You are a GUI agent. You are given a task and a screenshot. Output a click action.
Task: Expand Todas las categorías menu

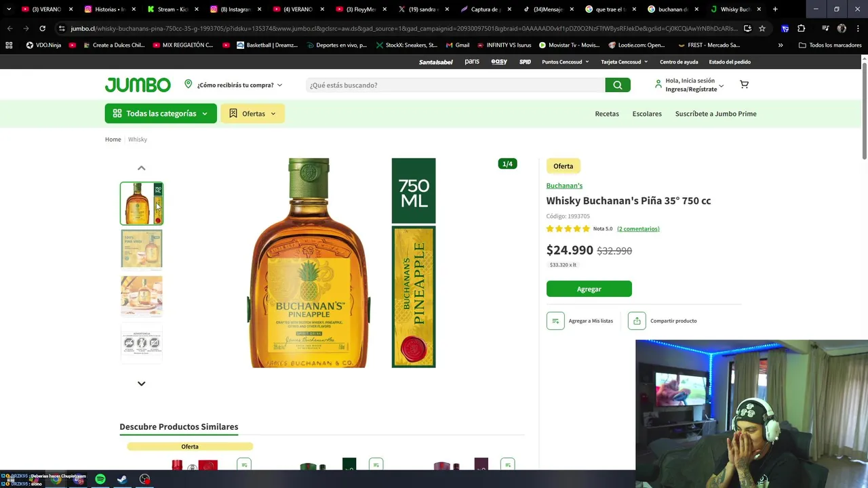[x=161, y=113]
